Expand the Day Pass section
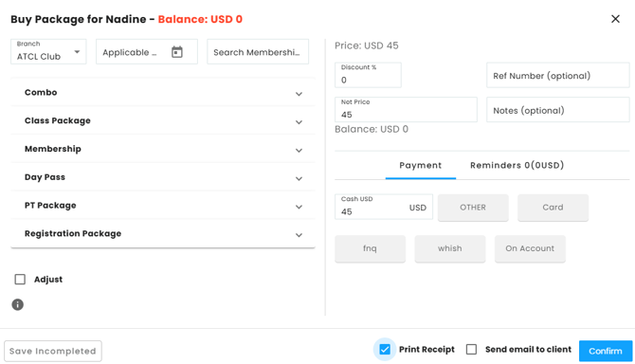The width and height of the screenshot is (635, 364). [x=163, y=177]
